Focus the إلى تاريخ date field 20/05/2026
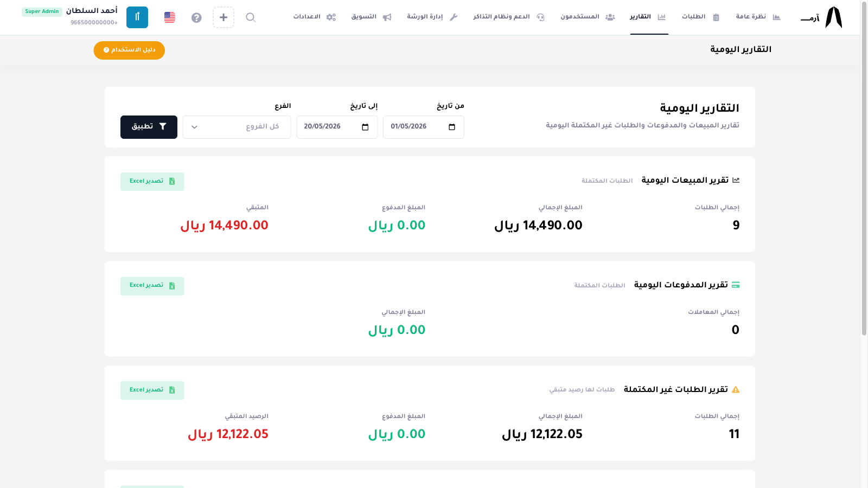The width and height of the screenshot is (868, 488). pos(337,127)
